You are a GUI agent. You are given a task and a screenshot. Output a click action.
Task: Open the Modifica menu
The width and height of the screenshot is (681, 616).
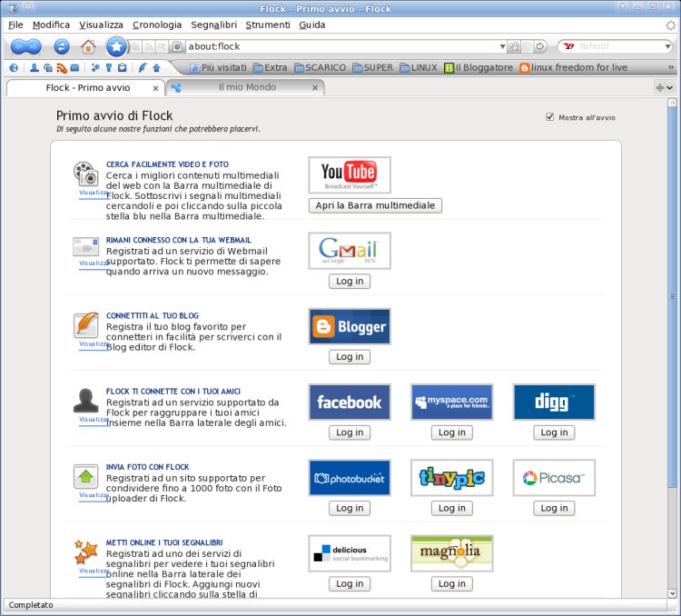51,25
